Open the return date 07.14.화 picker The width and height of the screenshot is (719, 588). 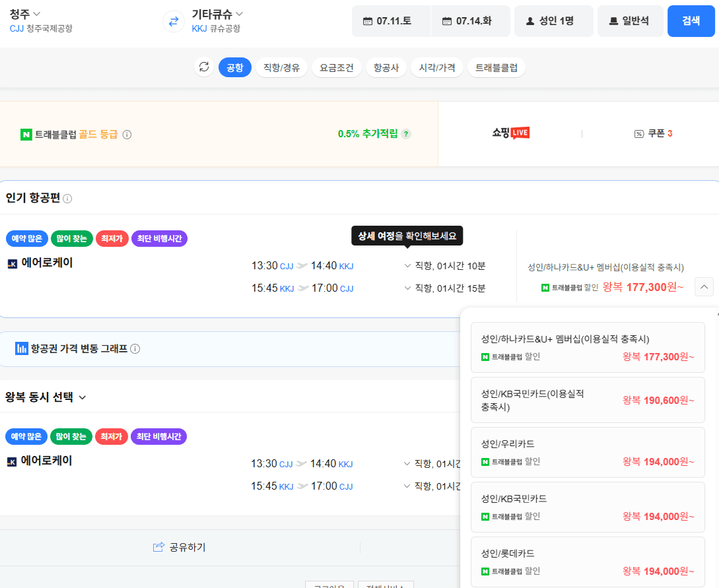[x=471, y=21]
